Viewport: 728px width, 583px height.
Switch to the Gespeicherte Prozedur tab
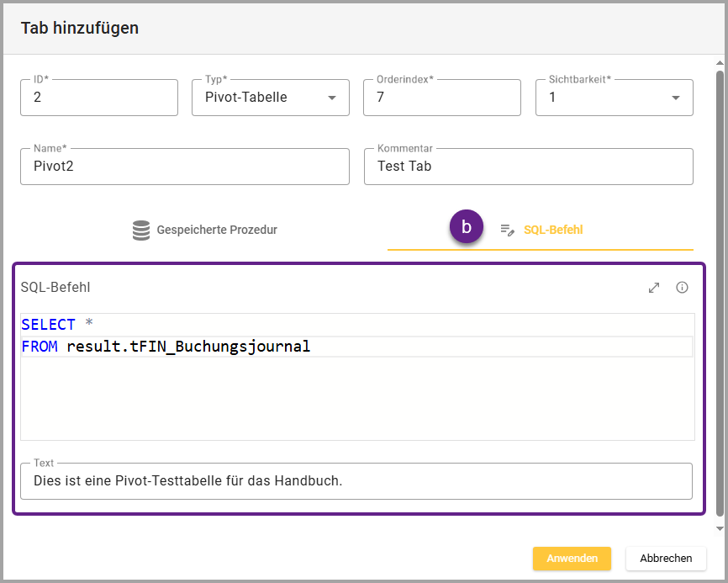tap(204, 230)
